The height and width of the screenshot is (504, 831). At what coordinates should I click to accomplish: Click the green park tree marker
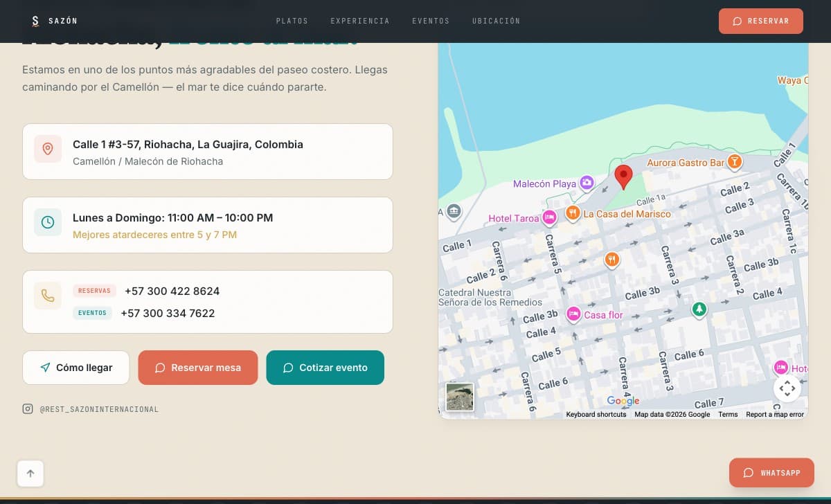pos(699,309)
